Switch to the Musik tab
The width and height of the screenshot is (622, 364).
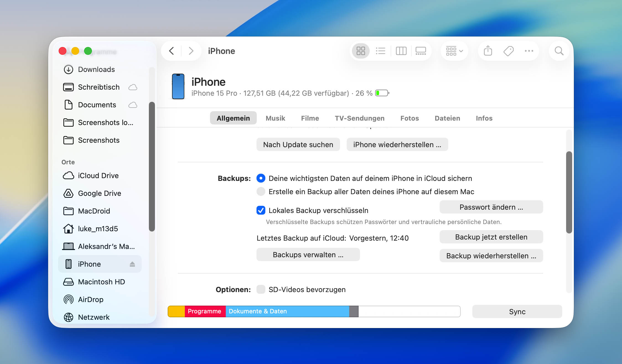[x=275, y=118]
